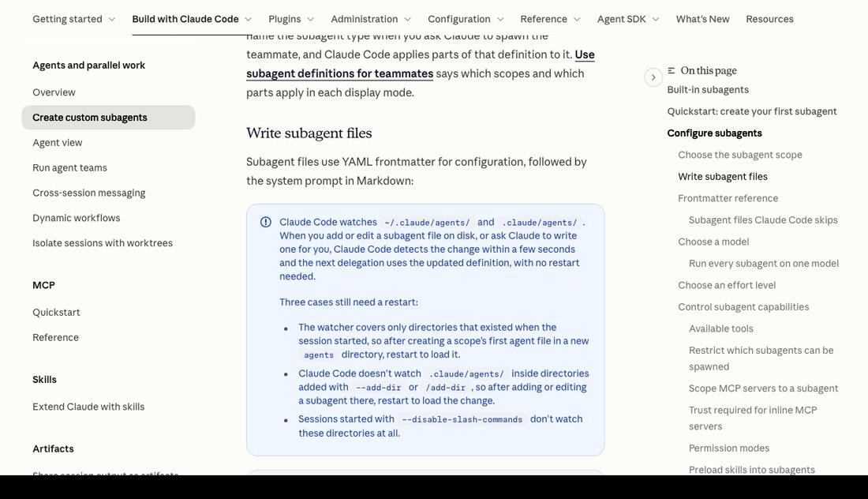Jump to Write subagent files in outline
868x499 pixels.
722,177
